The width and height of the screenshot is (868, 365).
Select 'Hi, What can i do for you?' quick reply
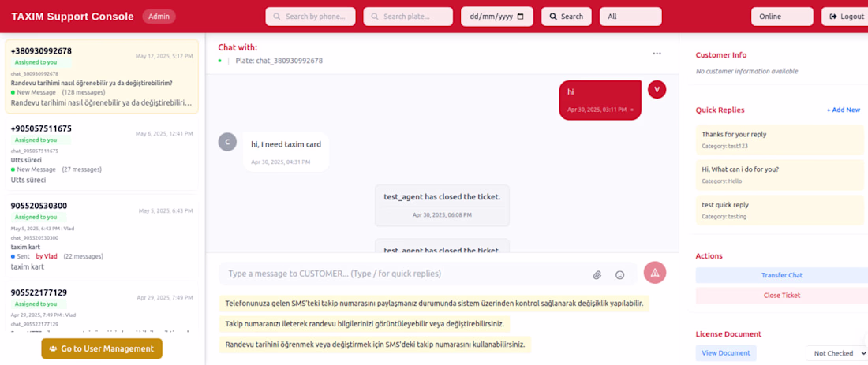[780, 175]
